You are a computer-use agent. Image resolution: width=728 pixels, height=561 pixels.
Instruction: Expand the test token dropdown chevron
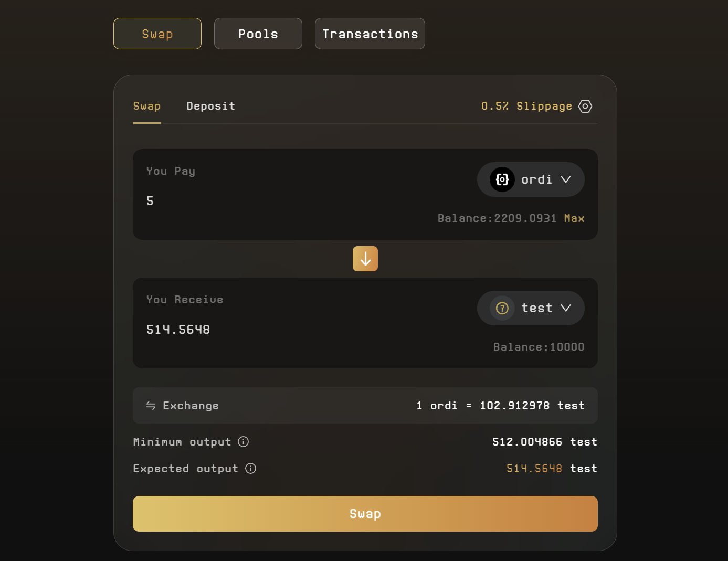[566, 308]
